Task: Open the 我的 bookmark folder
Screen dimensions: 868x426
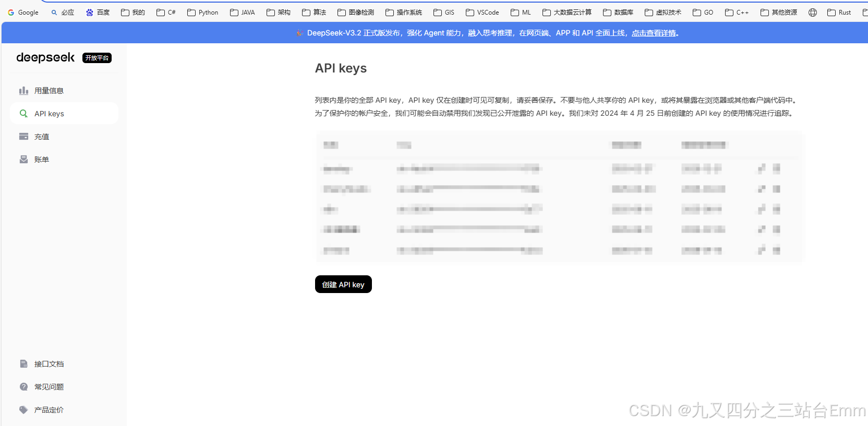Action: click(133, 13)
